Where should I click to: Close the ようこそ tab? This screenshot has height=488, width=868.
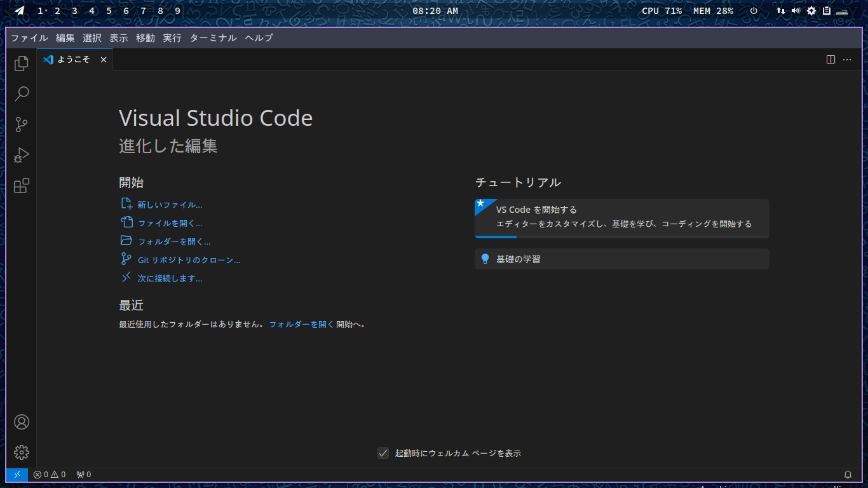pyautogui.click(x=104, y=60)
